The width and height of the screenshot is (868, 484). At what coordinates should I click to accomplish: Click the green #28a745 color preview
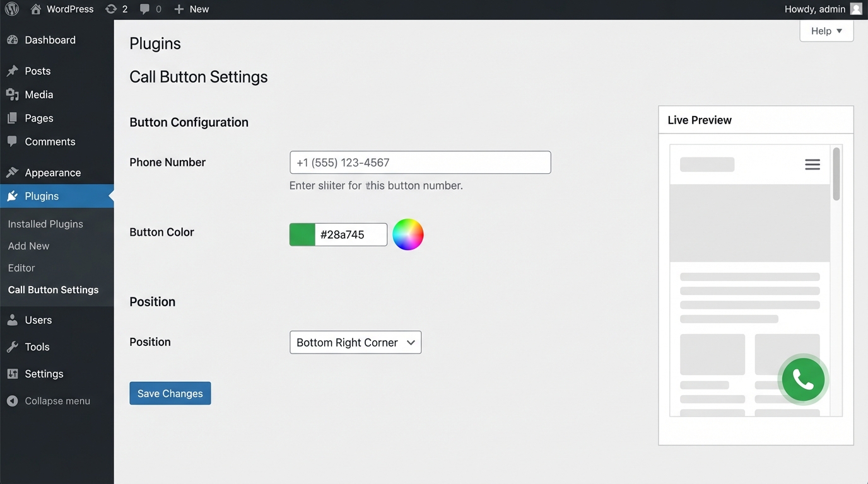coord(302,234)
